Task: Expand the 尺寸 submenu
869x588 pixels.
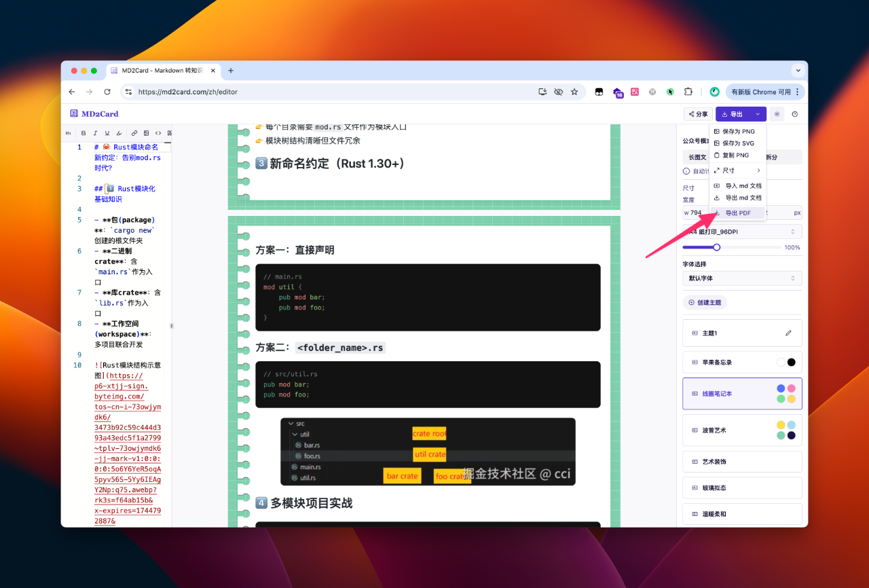Action: (x=737, y=170)
